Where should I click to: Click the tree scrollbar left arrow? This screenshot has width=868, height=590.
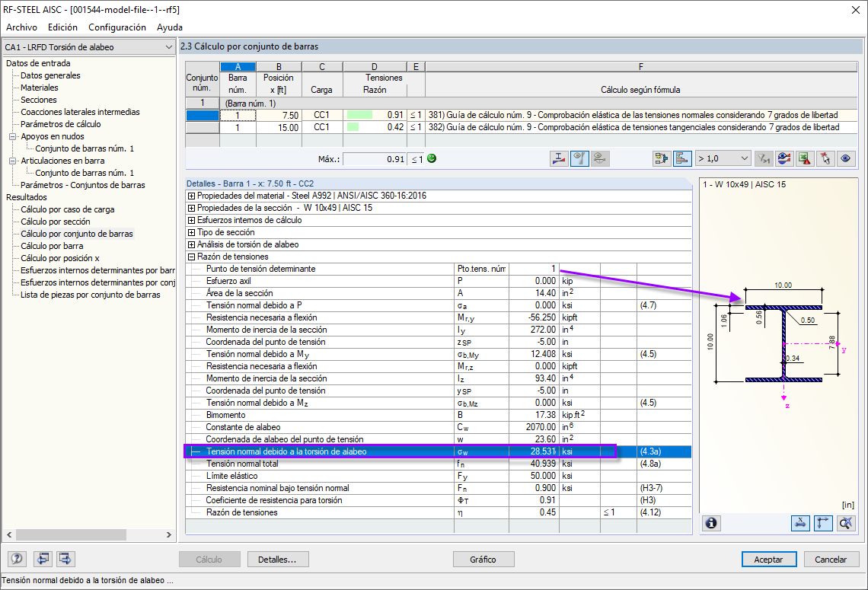coord(9,534)
